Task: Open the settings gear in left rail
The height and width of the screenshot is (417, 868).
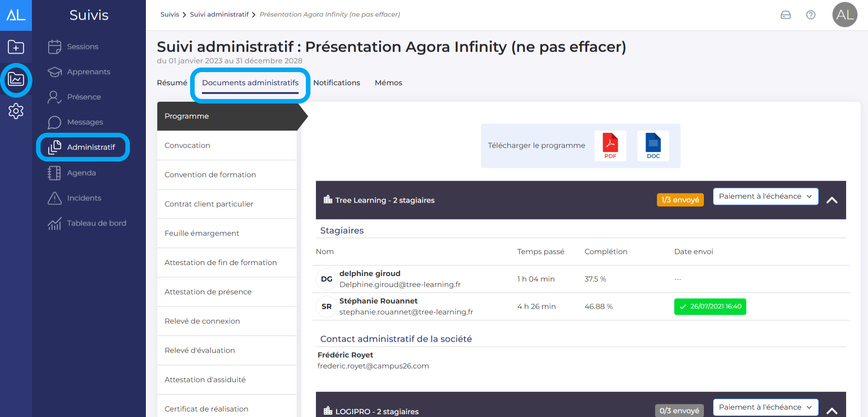Action: 16,111
